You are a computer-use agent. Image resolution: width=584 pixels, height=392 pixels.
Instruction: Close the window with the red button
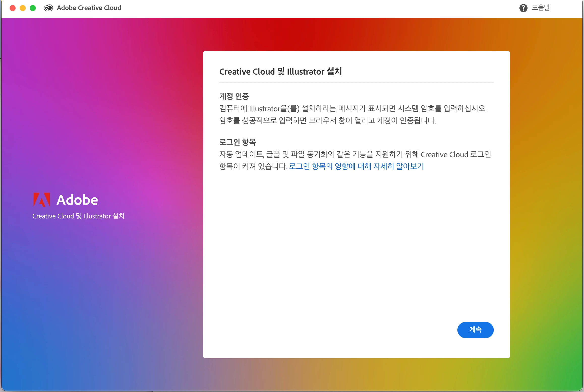[13, 8]
